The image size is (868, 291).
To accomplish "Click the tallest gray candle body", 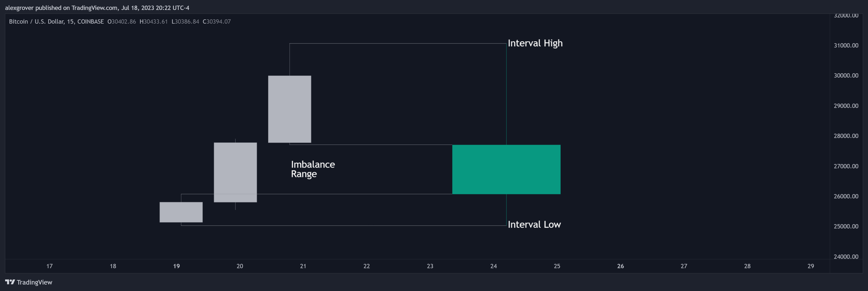I will point(289,109).
